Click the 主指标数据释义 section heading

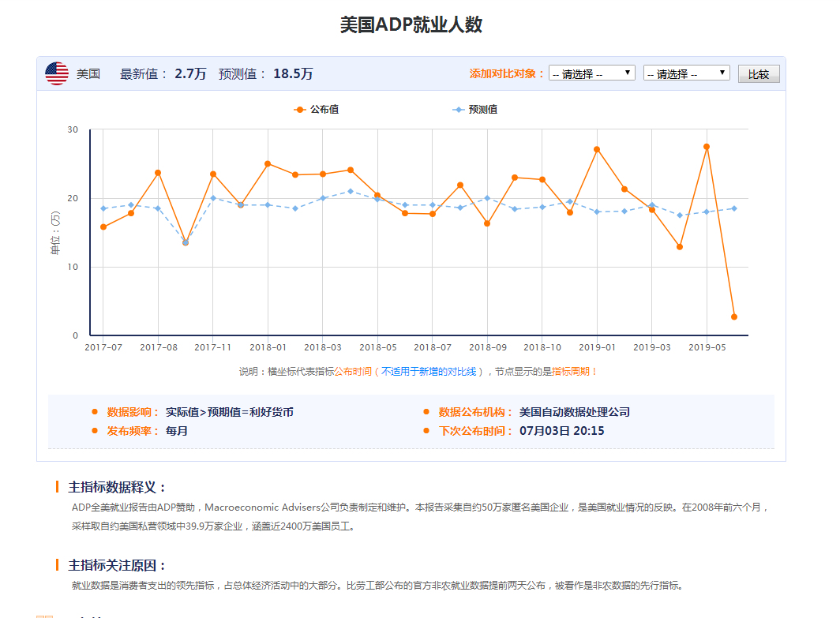coord(117,487)
